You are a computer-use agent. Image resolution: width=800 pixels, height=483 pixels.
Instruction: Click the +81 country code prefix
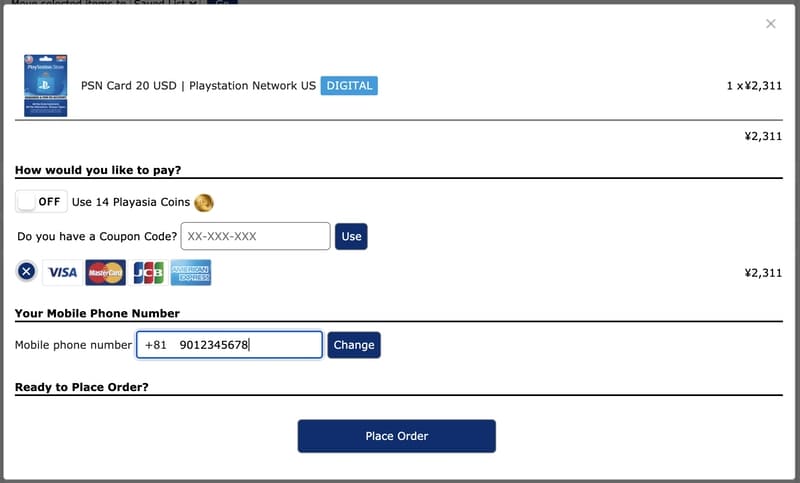point(156,345)
